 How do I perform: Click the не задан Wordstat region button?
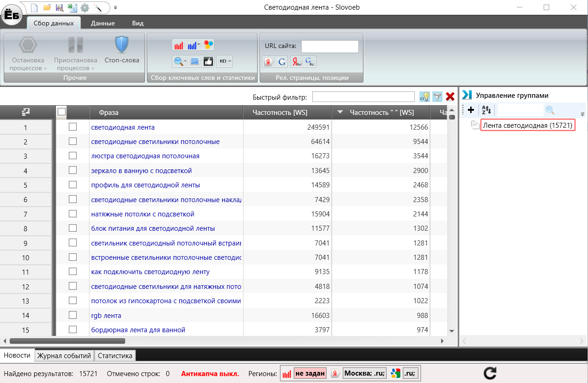tap(309, 373)
